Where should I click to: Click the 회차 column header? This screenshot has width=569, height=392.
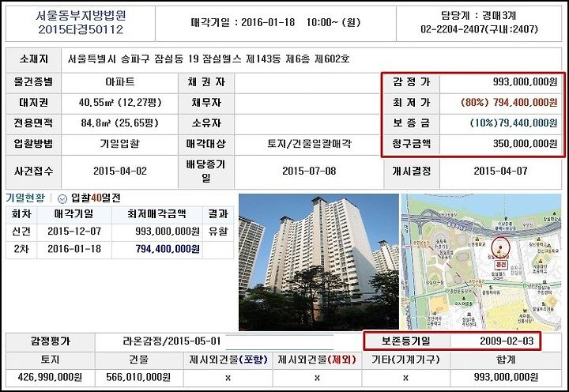click(21, 214)
